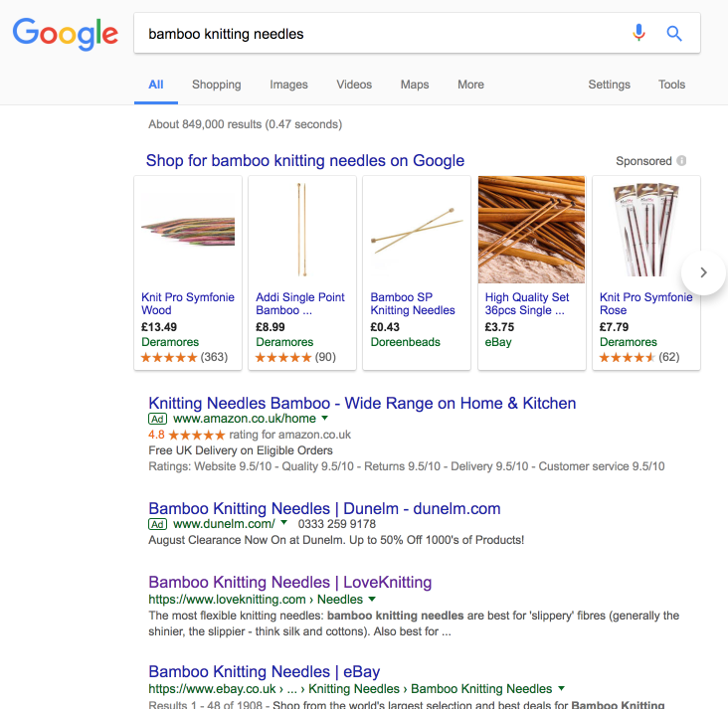Image resolution: width=728 pixels, height=709 pixels.
Task: Open search Settings
Action: (609, 85)
